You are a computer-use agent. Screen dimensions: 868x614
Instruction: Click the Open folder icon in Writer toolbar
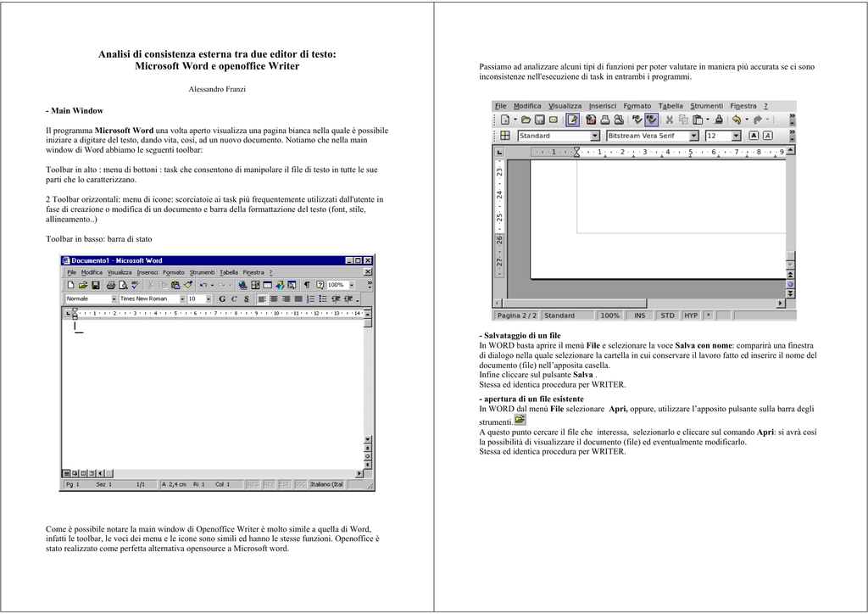click(x=526, y=120)
